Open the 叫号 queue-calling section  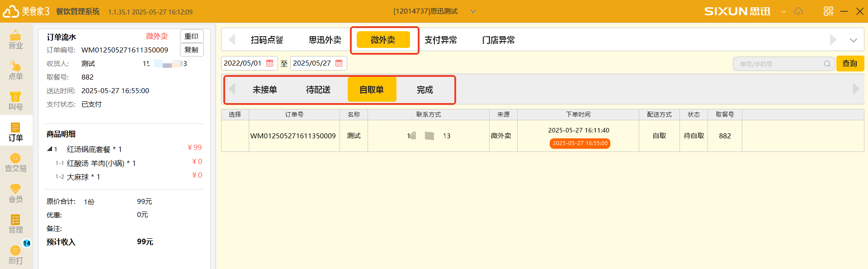[16, 101]
